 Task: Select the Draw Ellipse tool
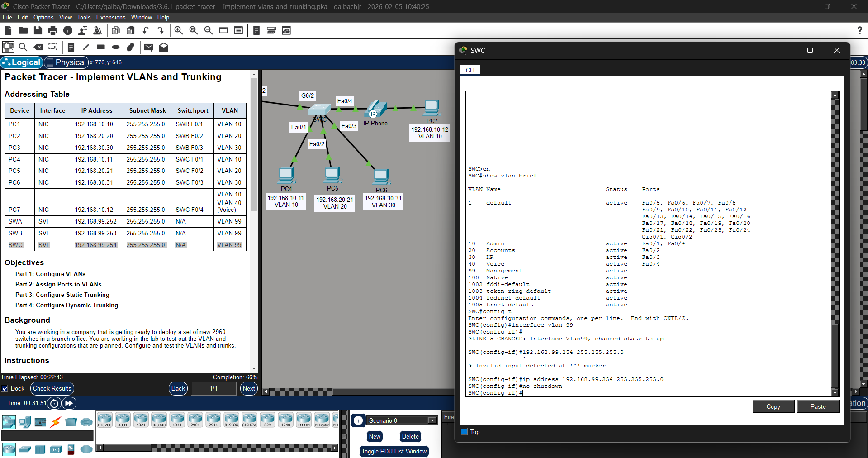coord(116,47)
